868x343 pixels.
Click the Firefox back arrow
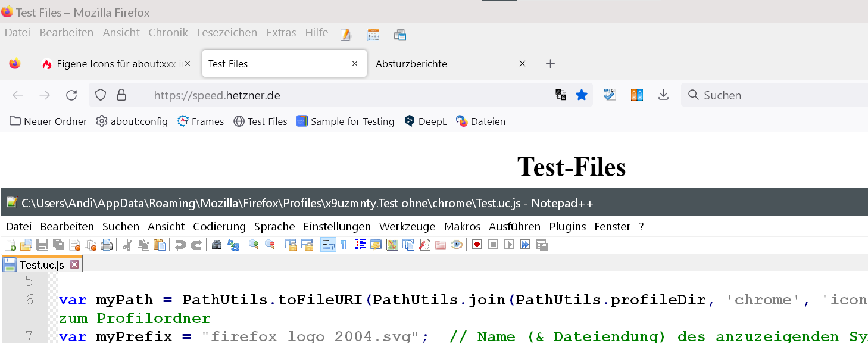coord(18,95)
